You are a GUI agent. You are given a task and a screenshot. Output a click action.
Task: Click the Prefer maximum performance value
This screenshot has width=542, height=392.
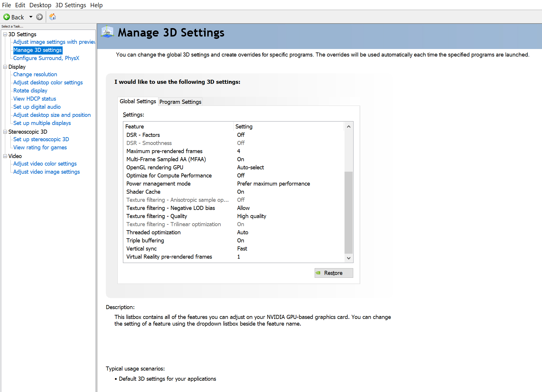pos(273,184)
